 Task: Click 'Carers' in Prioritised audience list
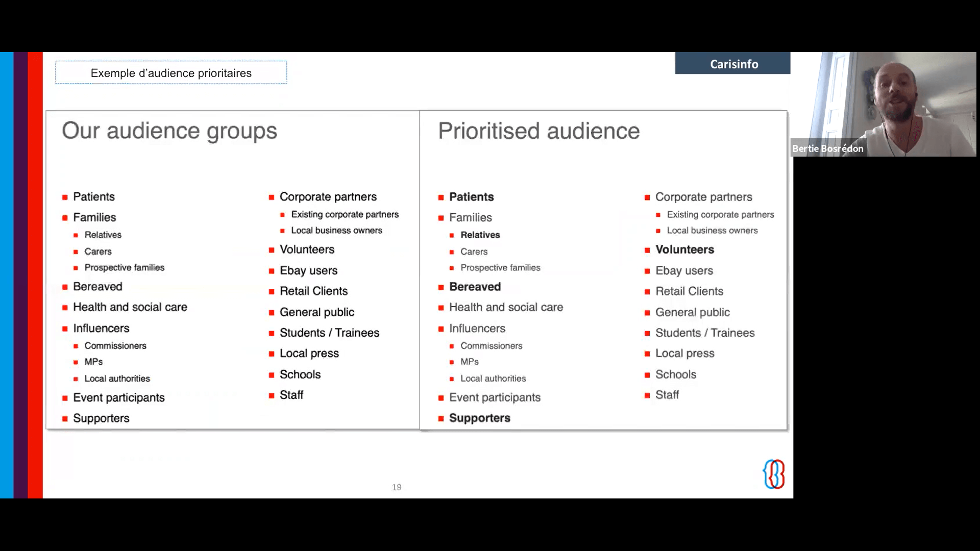pos(474,252)
